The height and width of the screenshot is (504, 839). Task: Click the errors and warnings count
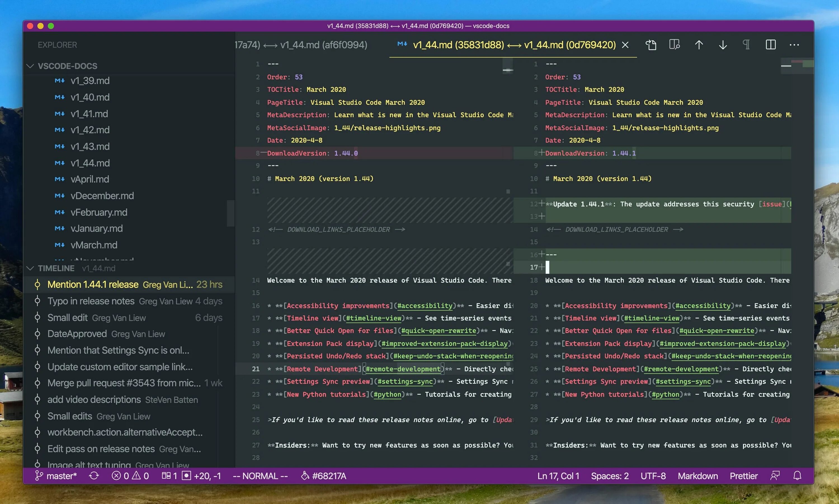coord(130,476)
